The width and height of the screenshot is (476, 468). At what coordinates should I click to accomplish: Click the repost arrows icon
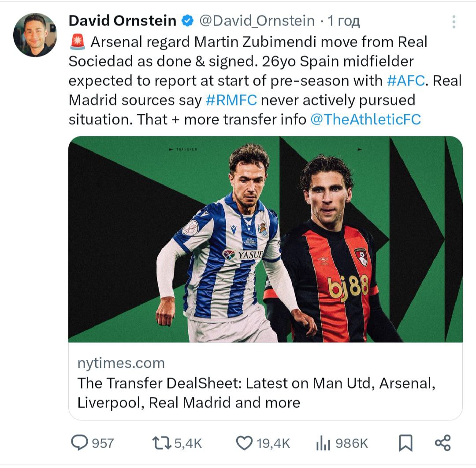160,443
